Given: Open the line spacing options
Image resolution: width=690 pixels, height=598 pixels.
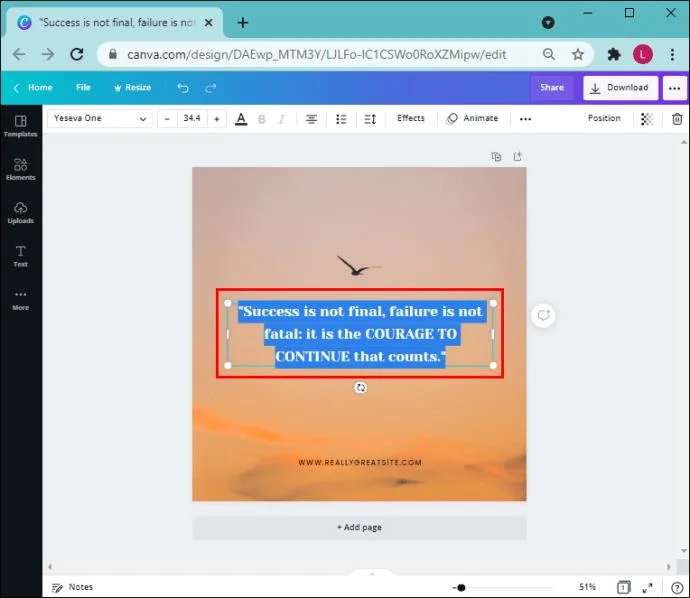Looking at the screenshot, I should (x=370, y=119).
